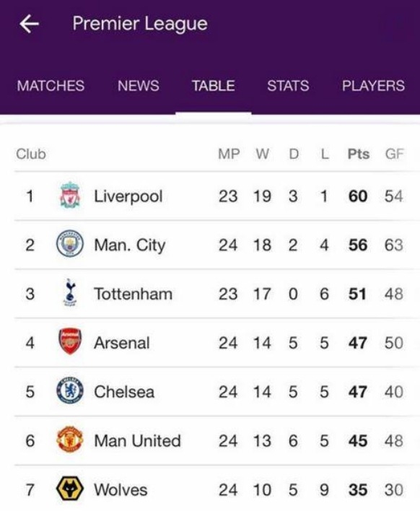Open the NEWS tab
420x511 pixels.
pos(138,86)
